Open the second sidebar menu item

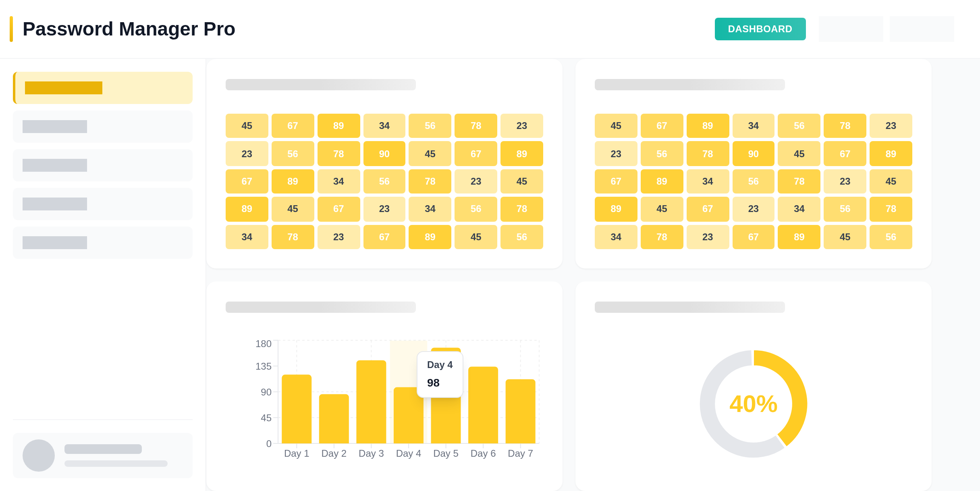tap(103, 127)
